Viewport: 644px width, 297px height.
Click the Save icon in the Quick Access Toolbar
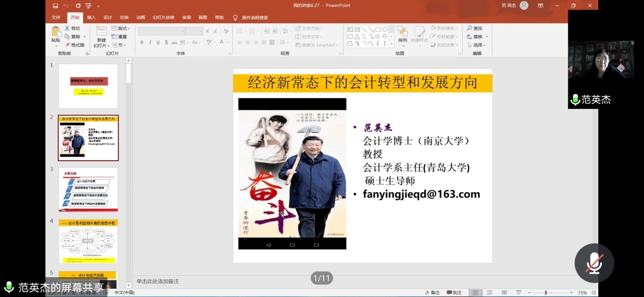tap(55, 5)
